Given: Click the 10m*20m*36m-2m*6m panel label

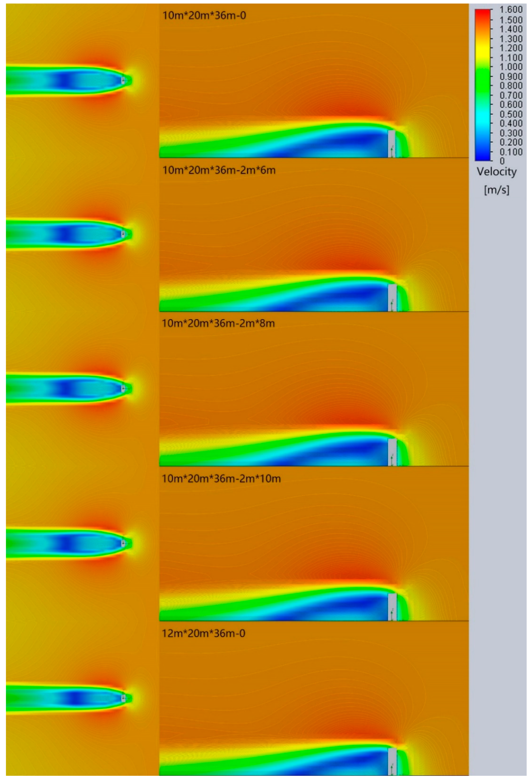Looking at the screenshot, I should pyautogui.click(x=219, y=170).
